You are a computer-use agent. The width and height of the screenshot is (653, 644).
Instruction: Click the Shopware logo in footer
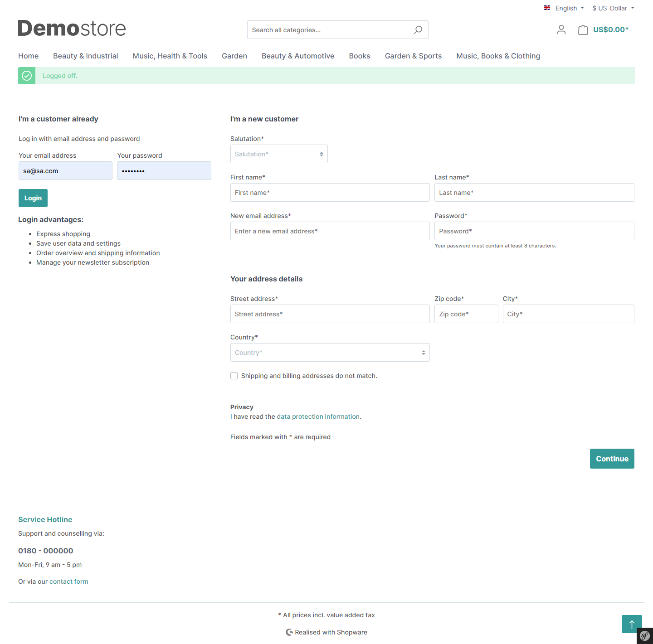coord(289,632)
